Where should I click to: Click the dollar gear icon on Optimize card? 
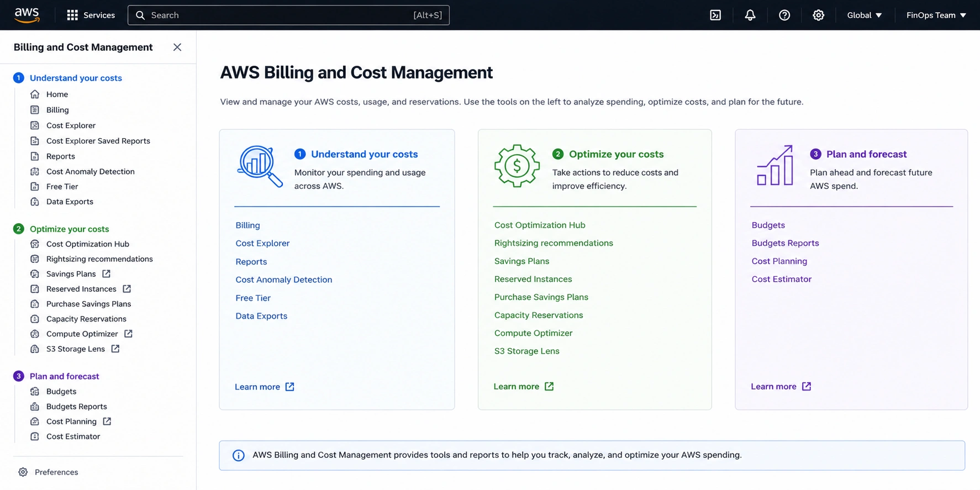coord(517,166)
